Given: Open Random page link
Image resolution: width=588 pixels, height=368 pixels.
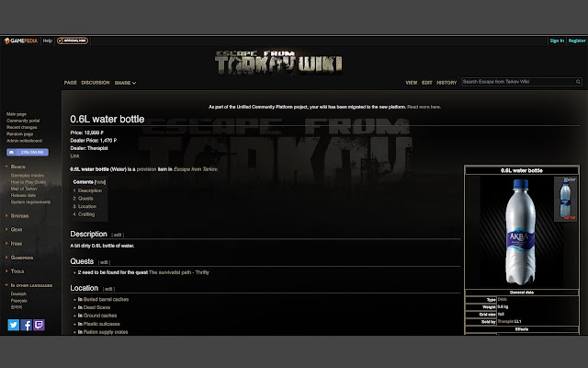Looking at the screenshot, I should pos(19,134).
